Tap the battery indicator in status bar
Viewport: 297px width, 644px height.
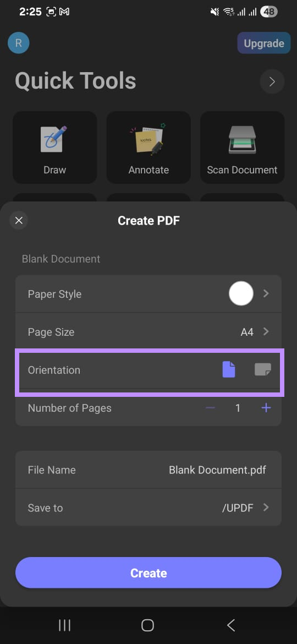pyautogui.click(x=269, y=12)
